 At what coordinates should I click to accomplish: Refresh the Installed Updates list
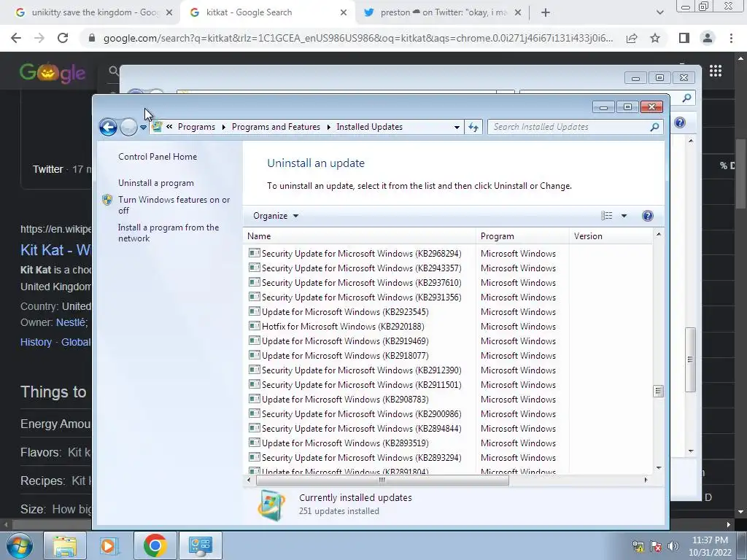(473, 127)
